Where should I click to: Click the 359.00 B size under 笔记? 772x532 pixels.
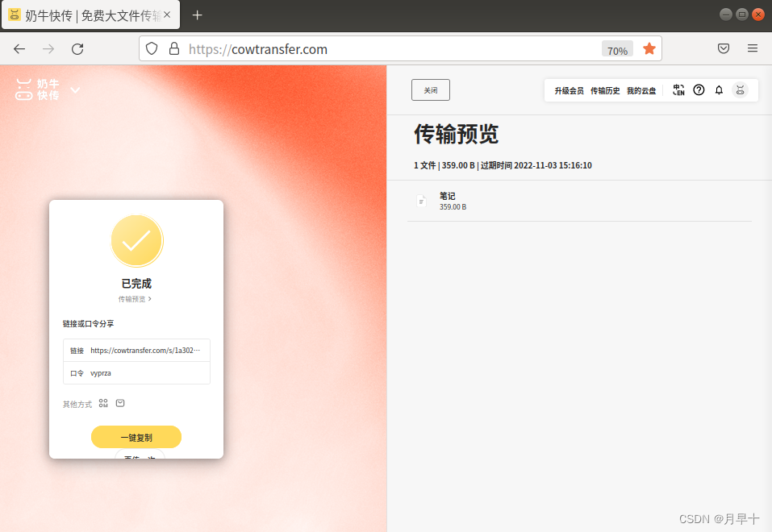pos(453,207)
